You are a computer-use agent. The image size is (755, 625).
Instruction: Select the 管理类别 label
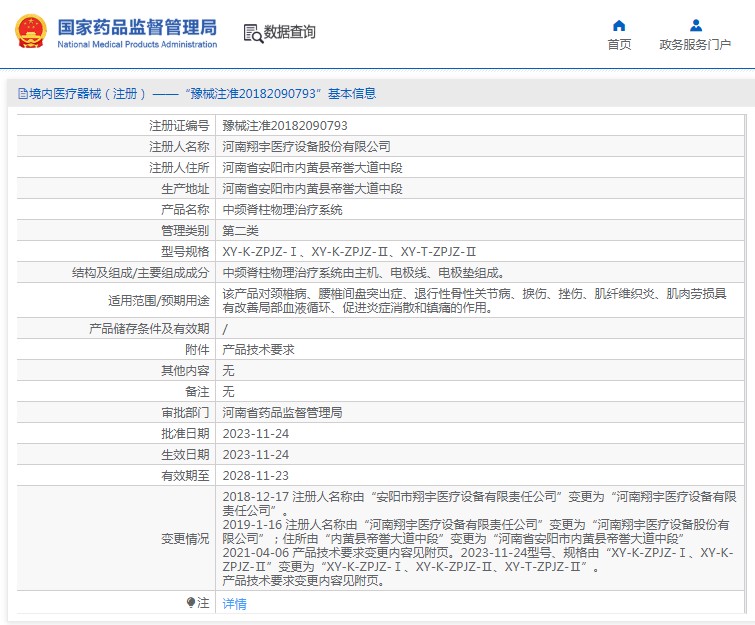[x=185, y=231]
